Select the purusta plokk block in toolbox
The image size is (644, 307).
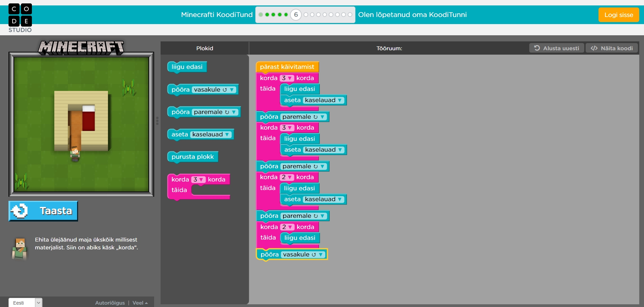[193, 157]
